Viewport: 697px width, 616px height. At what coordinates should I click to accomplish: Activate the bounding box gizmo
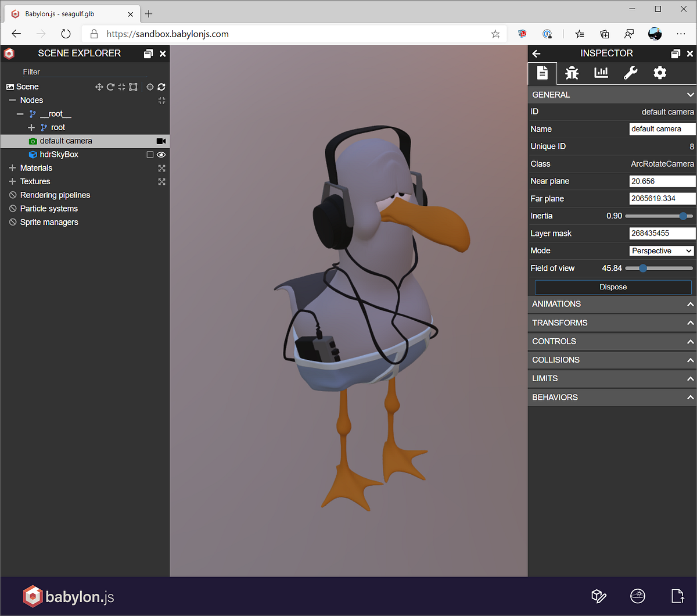(132, 87)
